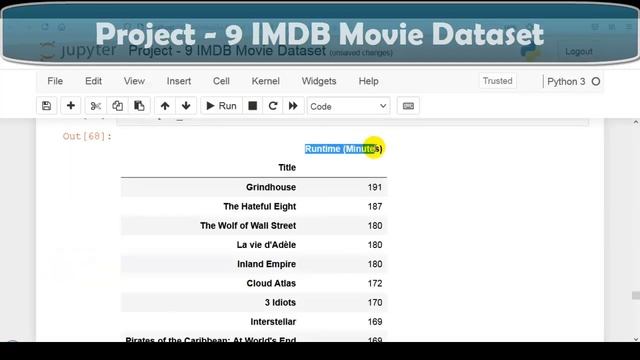Click the Jupyter logo
640x360 pixels.
point(78,51)
